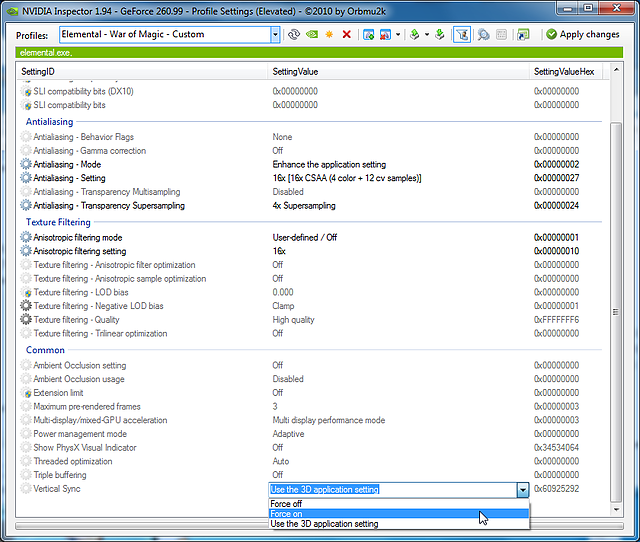Image resolution: width=640 pixels, height=542 pixels.
Task: Expand the Vertical Sync value dropdown arrow
Action: (x=522, y=490)
